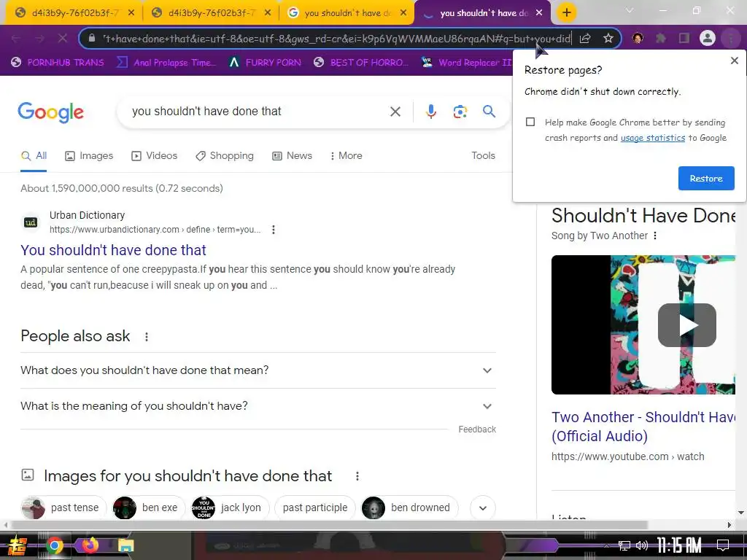
Task: Switch to the Shopping results tab
Action: point(225,156)
